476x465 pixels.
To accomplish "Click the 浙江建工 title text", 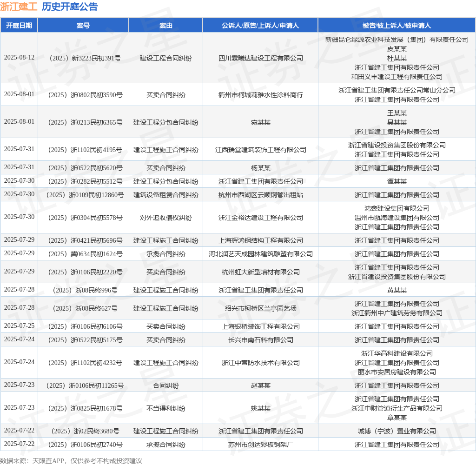I will [19, 7].
